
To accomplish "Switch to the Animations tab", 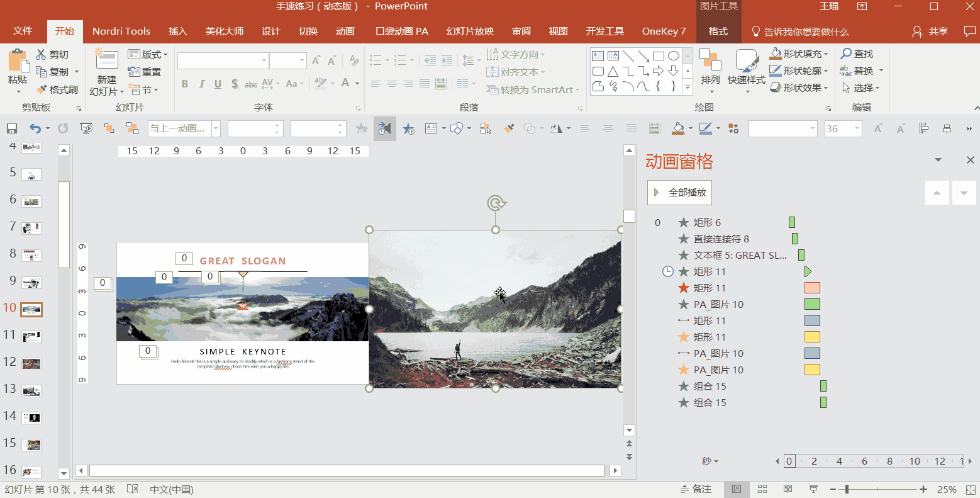I will click(345, 31).
